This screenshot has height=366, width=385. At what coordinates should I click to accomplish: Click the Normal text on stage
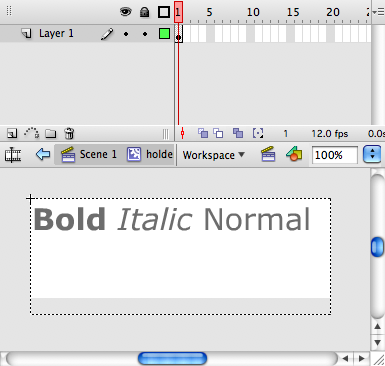257,219
